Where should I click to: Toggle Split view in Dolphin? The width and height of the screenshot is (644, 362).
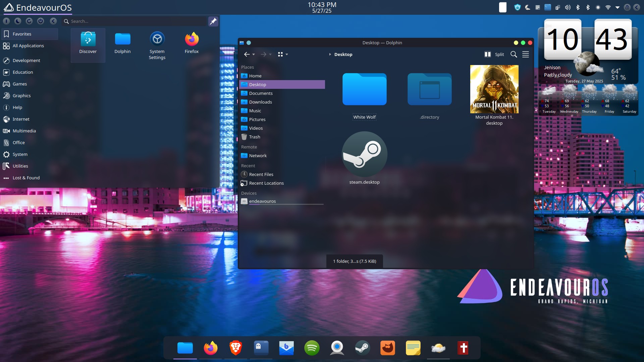pos(494,54)
